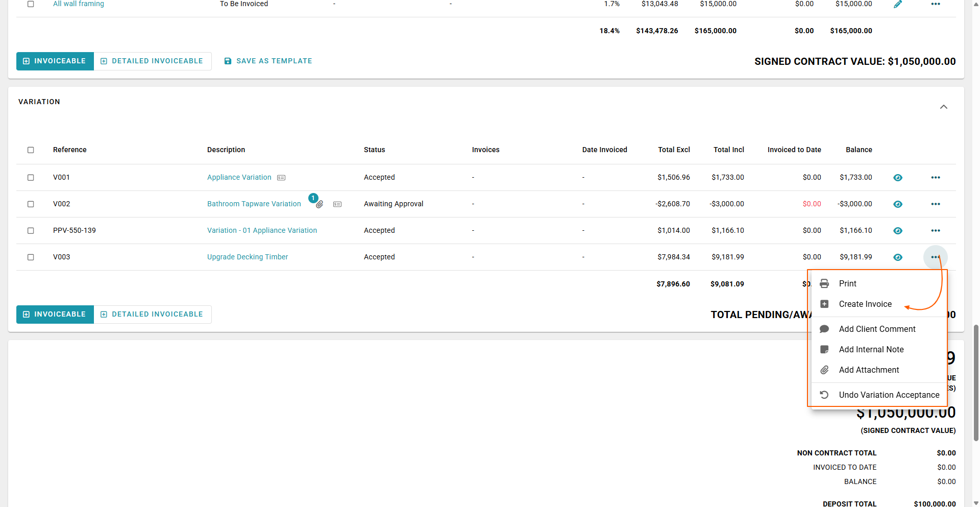Screen dimensions: 980x507
Task: Click Detailed Invoiceable below the Variation table
Action: [153, 315]
